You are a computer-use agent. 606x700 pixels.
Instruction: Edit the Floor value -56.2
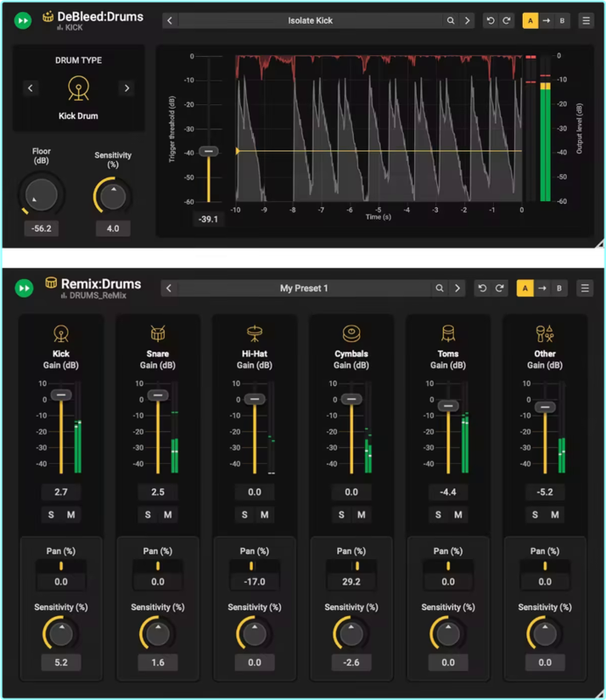click(41, 228)
